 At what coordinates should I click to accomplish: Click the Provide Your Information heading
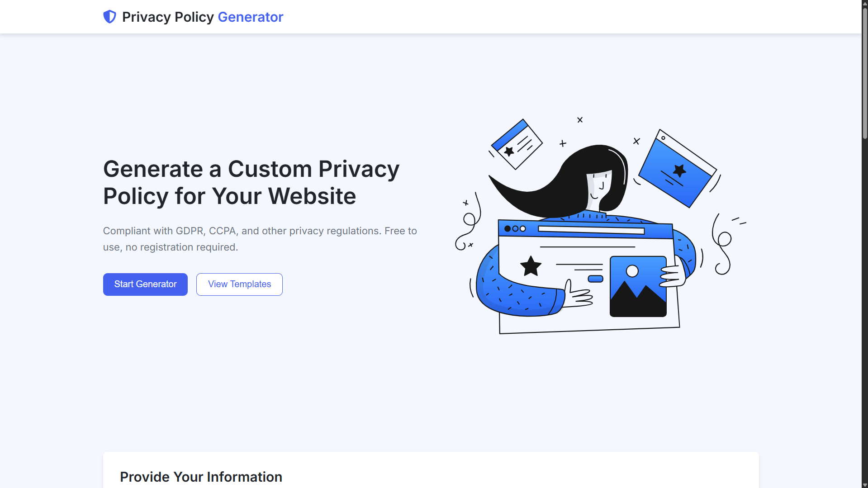click(201, 477)
